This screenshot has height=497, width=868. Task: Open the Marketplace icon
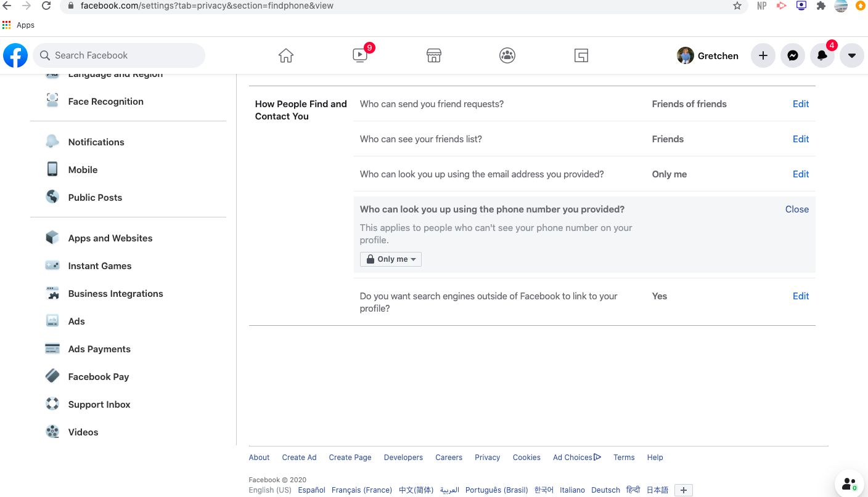click(434, 55)
